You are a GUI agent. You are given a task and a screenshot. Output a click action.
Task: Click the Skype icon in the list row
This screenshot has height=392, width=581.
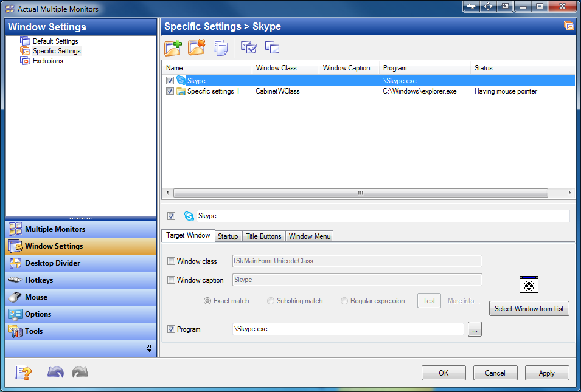click(x=181, y=80)
